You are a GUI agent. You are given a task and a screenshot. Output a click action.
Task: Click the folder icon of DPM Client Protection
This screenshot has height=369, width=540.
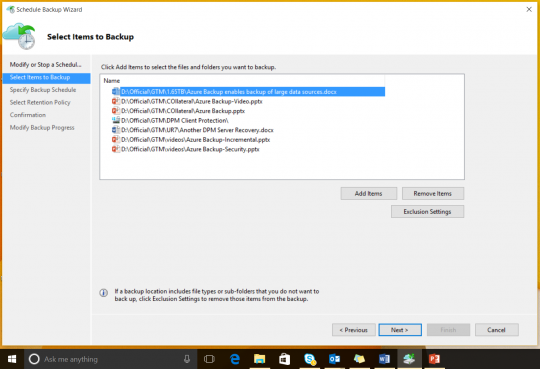click(115, 120)
